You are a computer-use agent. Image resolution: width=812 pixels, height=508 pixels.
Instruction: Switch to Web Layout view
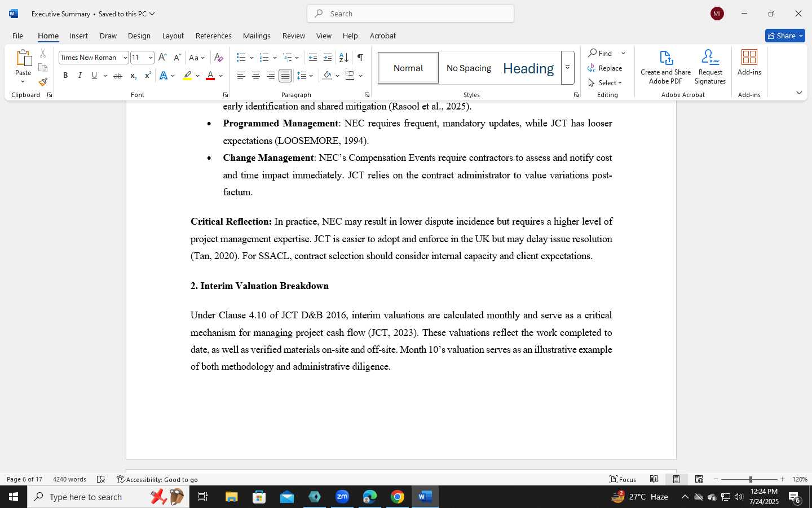point(699,479)
